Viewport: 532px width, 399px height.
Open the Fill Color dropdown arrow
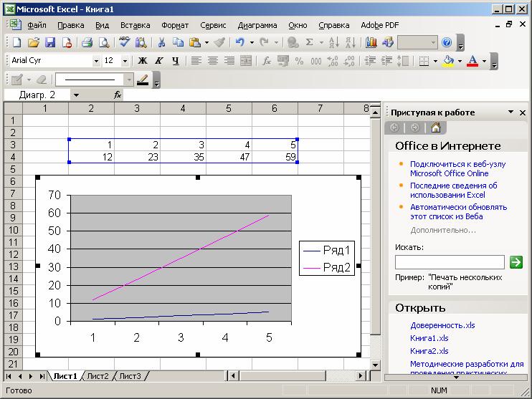click(460, 61)
